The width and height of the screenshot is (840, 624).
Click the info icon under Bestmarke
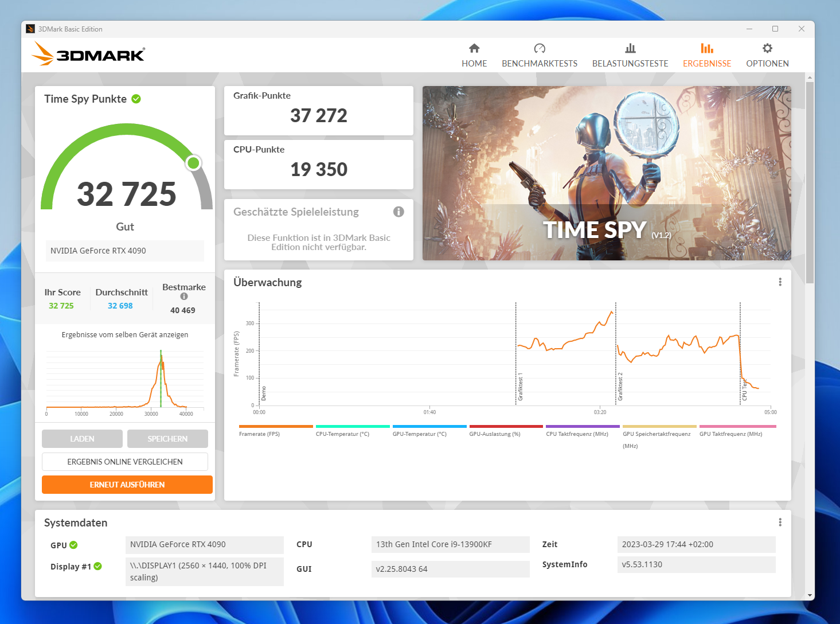184,297
